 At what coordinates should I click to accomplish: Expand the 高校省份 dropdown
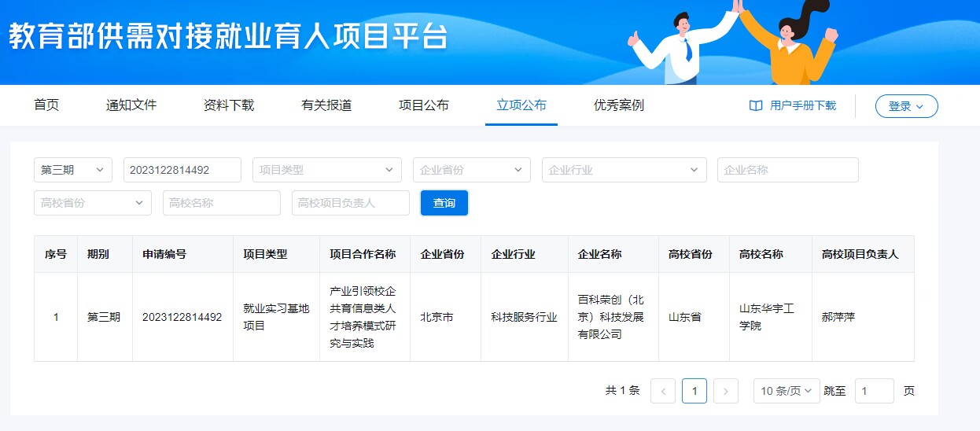(x=92, y=203)
